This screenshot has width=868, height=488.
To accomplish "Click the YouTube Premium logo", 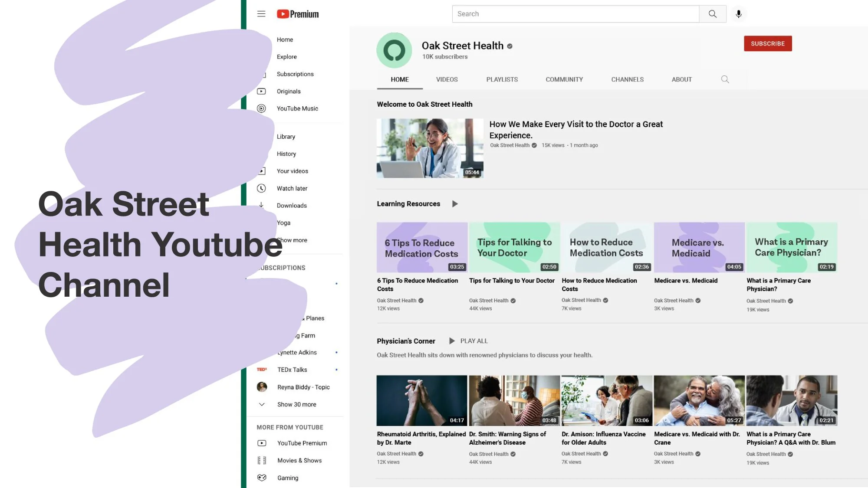I will pos(298,14).
